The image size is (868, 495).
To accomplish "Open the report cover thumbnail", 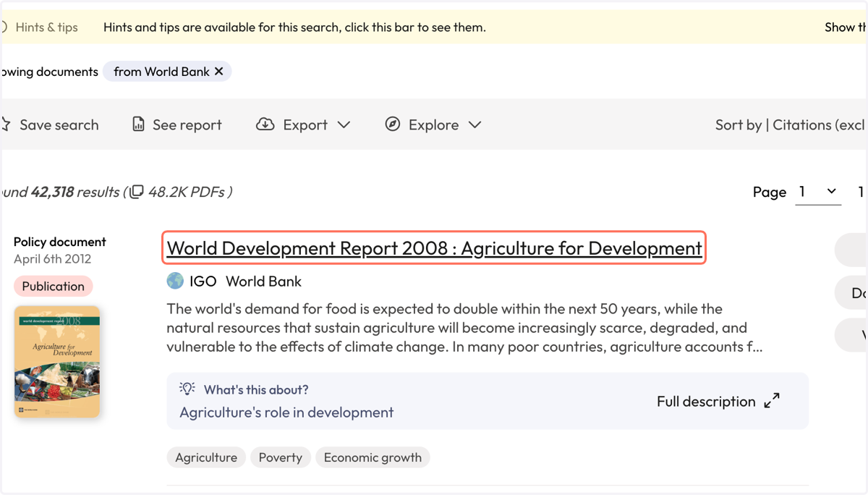I will tap(57, 362).
